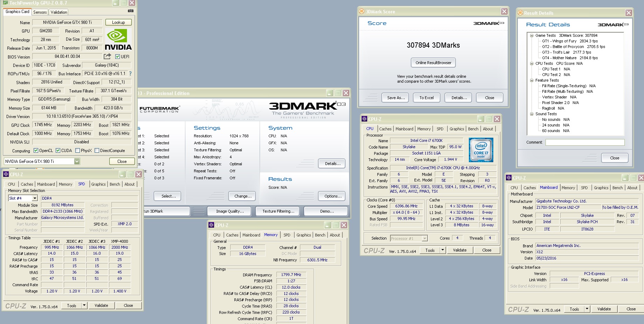The image size is (644, 324).
Task: Open the Bench tab in Memory window
Action: click(x=320, y=235)
